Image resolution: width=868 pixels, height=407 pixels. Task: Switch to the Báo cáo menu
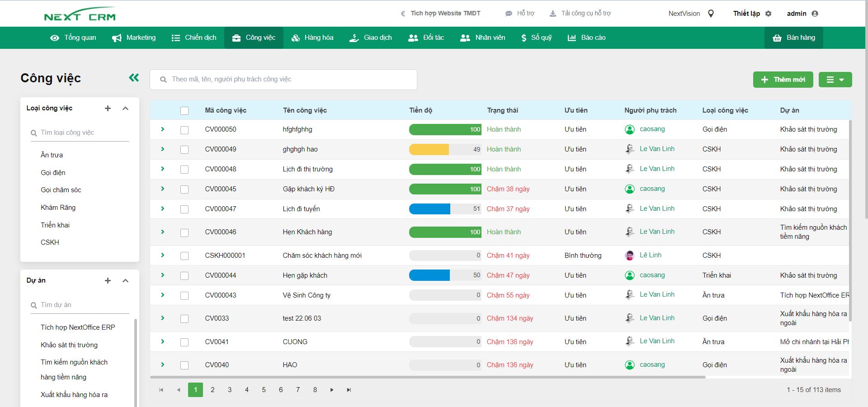pyautogui.click(x=587, y=38)
